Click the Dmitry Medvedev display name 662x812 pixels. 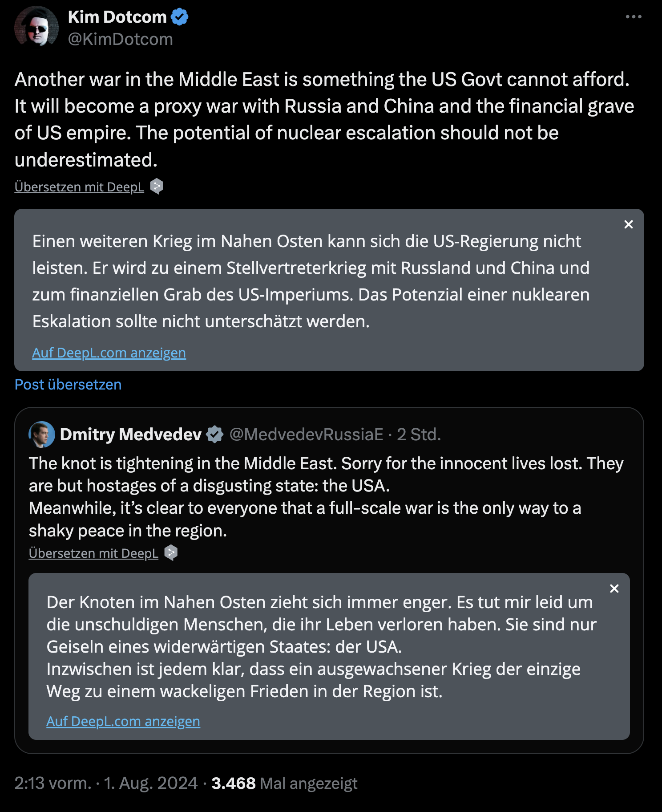point(130,434)
